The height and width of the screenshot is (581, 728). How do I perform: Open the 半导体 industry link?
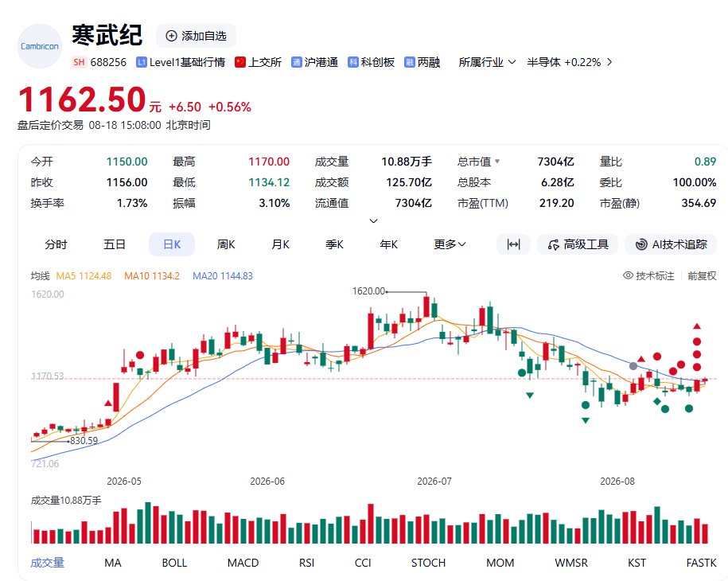click(569, 62)
